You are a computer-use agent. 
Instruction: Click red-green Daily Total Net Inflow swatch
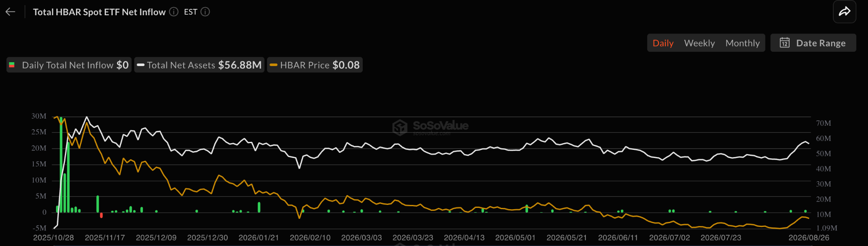(12, 65)
